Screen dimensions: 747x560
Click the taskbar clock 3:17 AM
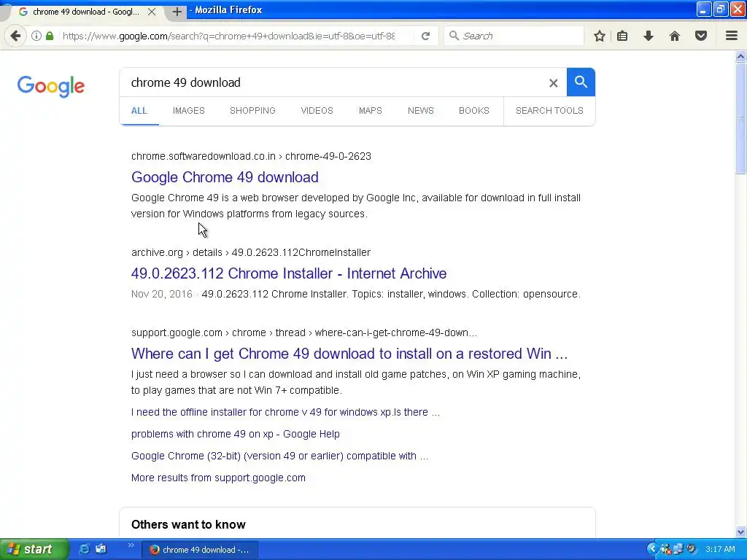click(720, 549)
